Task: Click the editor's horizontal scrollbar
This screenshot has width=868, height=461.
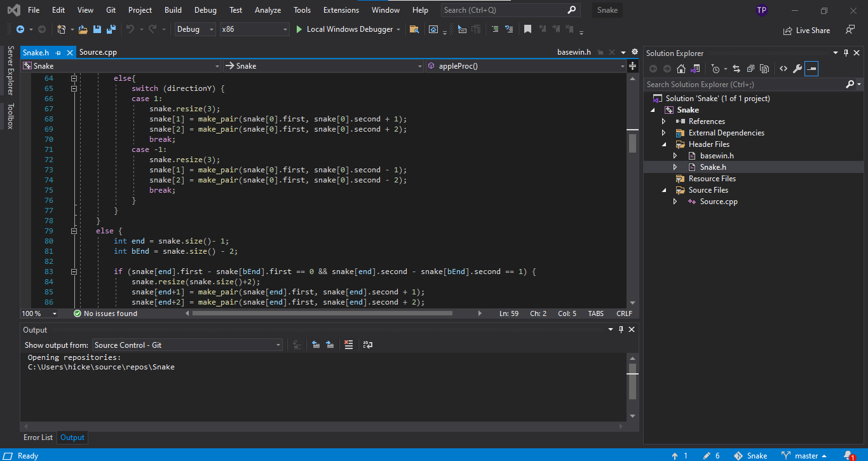Action: pyautogui.click(x=322, y=313)
